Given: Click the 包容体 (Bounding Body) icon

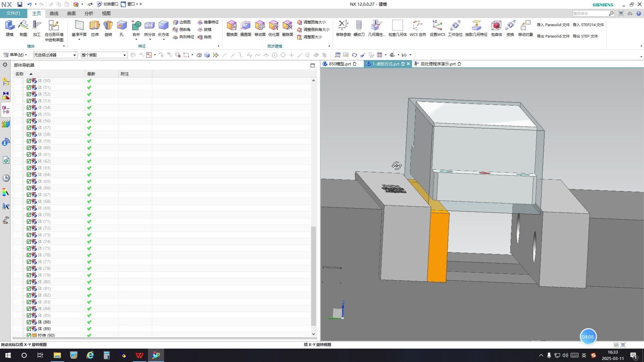Looking at the screenshot, I should (x=496, y=26).
